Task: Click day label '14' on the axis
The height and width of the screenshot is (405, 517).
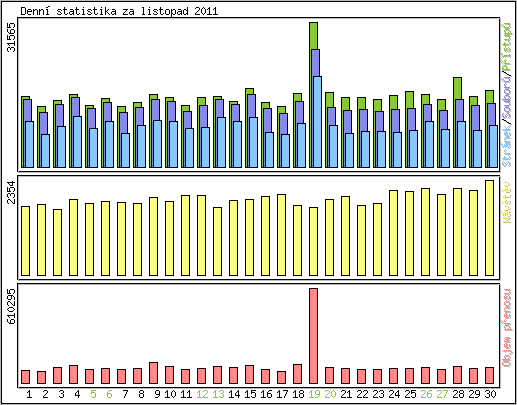Action: pos(234,394)
